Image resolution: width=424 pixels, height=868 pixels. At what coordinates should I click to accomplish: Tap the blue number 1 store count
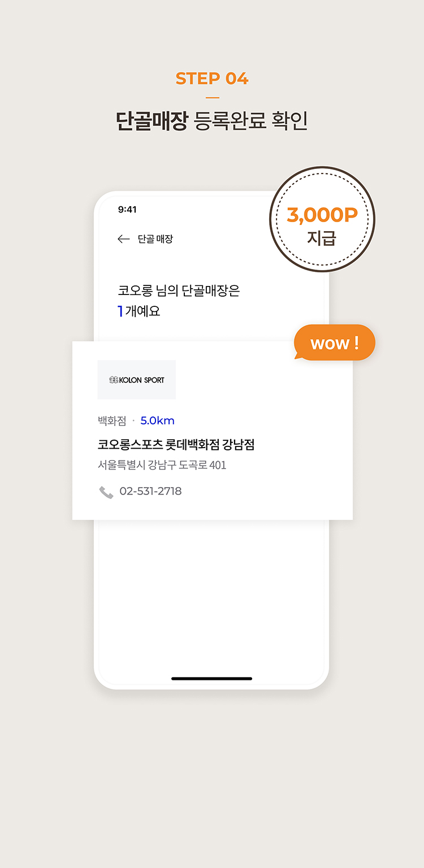point(120,311)
